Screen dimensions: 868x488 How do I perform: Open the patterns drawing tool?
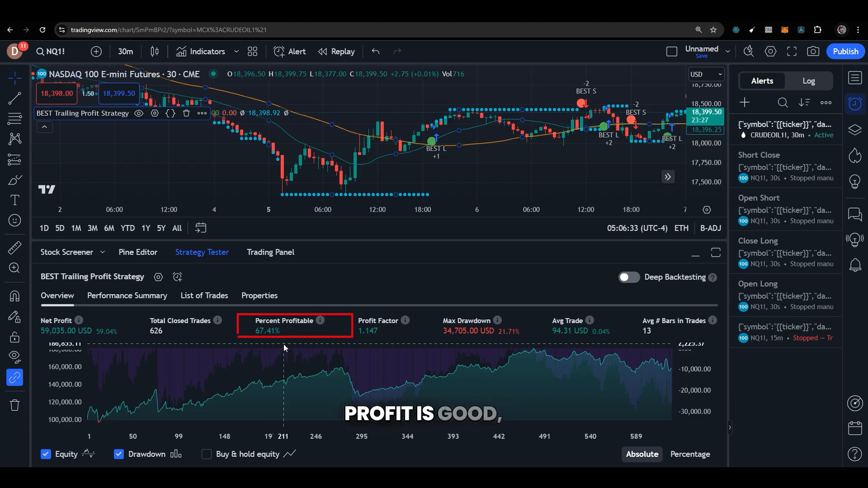[x=14, y=139]
